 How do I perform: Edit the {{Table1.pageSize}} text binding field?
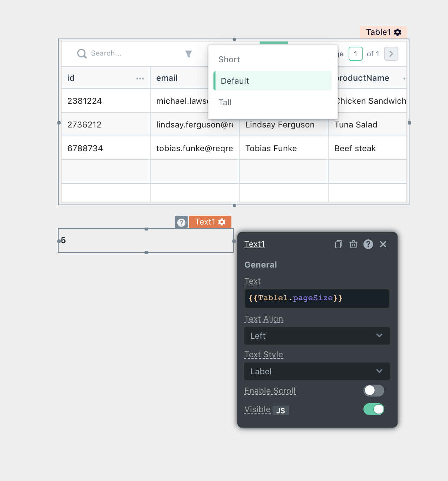pyautogui.click(x=317, y=298)
